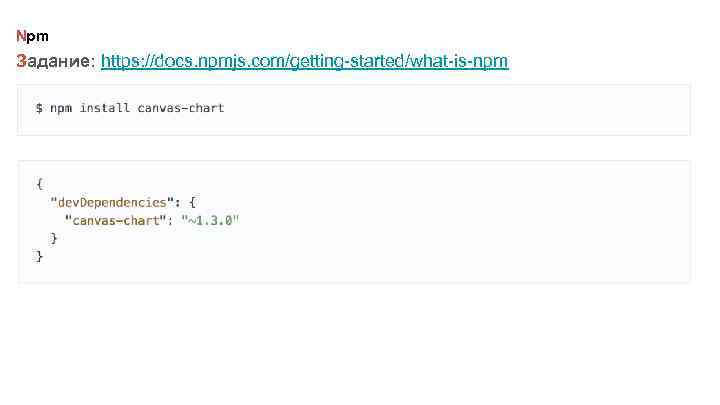720x405 pixels.
Task: Click the "$" prompt symbol in the command
Action: 39,108
